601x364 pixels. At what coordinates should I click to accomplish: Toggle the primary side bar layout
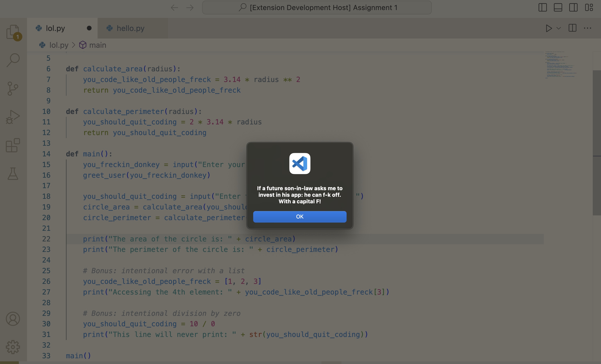542,8
